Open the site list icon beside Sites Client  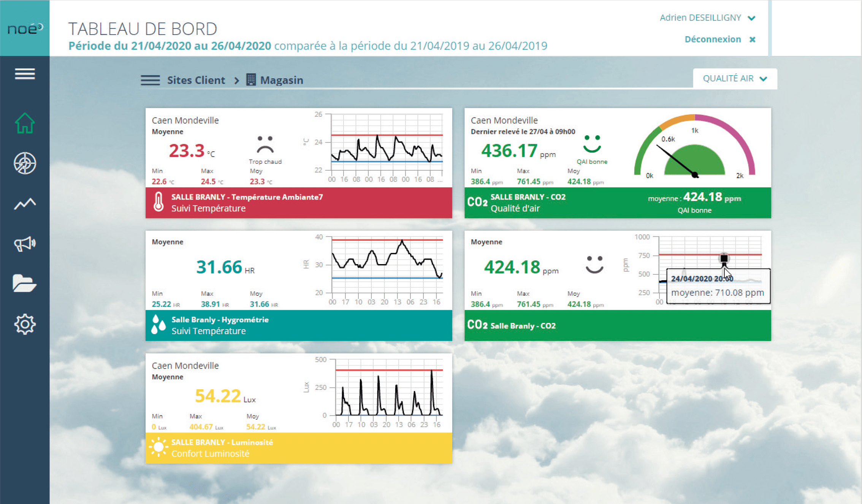tap(150, 80)
